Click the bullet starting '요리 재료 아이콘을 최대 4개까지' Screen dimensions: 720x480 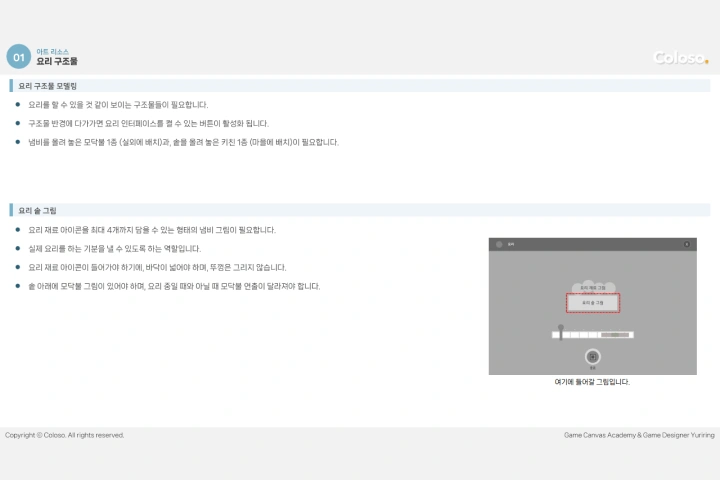152,230
